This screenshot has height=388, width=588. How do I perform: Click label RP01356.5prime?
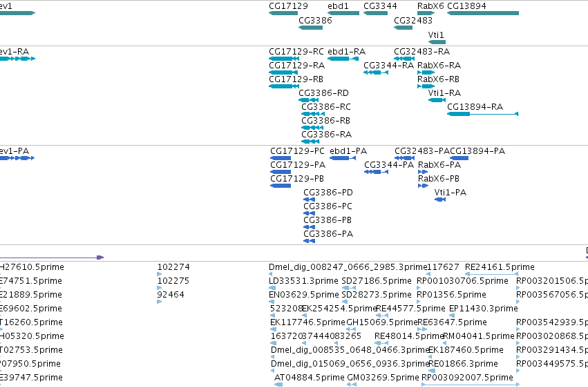click(451, 295)
